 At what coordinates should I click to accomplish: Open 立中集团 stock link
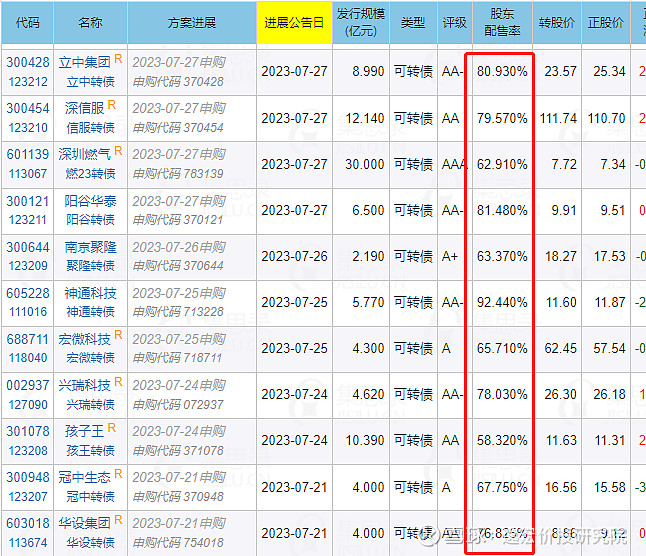point(84,62)
